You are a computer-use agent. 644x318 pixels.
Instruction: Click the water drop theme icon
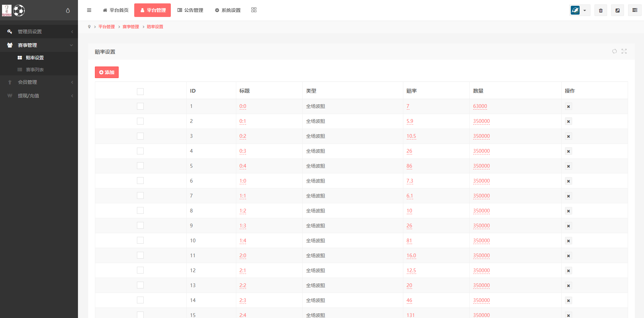tap(68, 11)
